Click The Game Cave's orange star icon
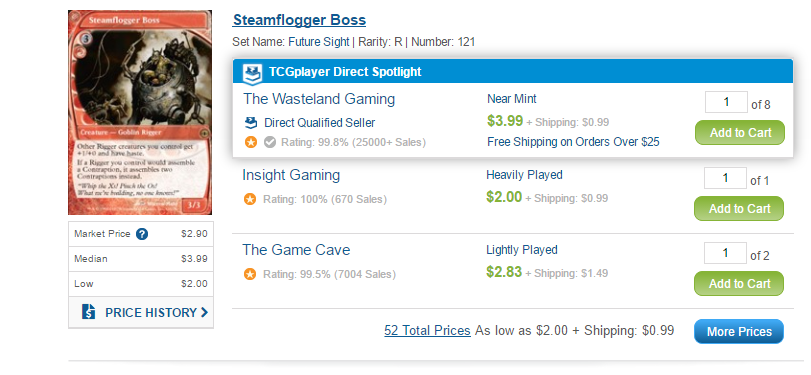This screenshot has height=375, width=811. 250,274
